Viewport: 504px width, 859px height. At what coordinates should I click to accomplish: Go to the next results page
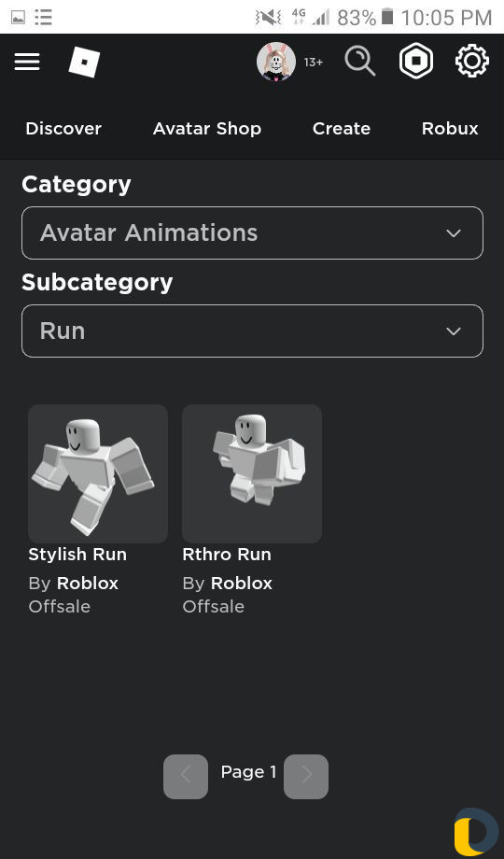(306, 776)
